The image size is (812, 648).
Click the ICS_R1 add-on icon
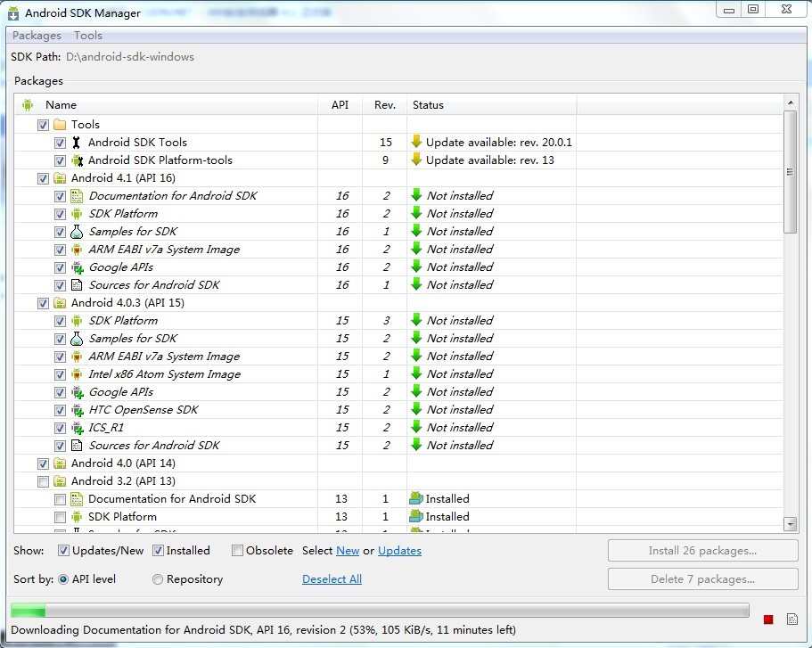pyautogui.click(x=78, y=428)
